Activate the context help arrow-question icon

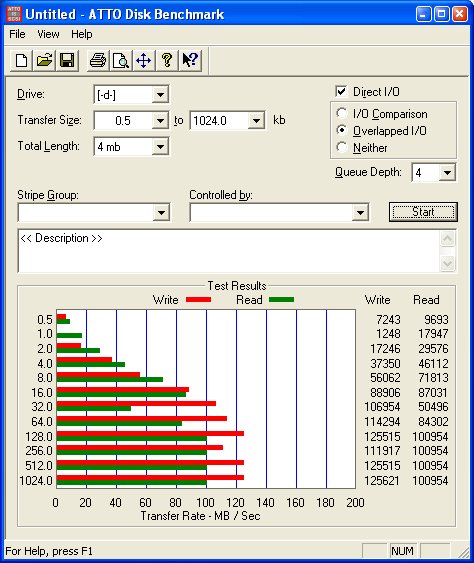point(190,60)
